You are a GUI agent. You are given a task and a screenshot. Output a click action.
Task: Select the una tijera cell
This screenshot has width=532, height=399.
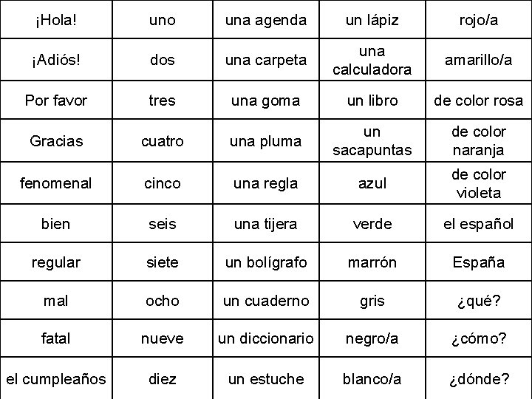click(266, 224)
